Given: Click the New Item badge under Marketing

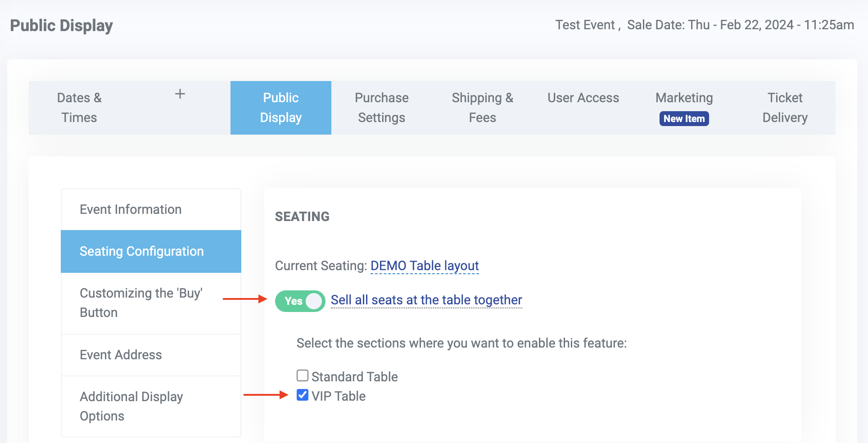Looking at the screenshot, I should click(x=684, y=119).
